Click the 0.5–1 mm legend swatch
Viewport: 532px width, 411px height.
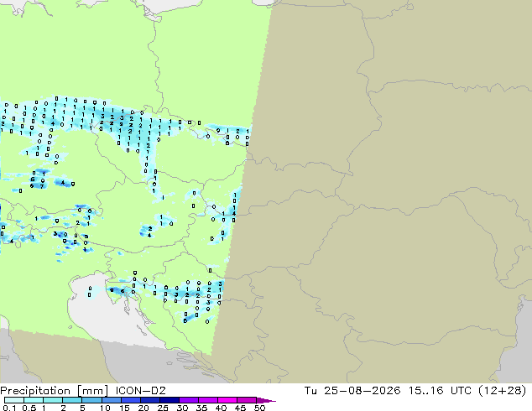tap(34, 400)
